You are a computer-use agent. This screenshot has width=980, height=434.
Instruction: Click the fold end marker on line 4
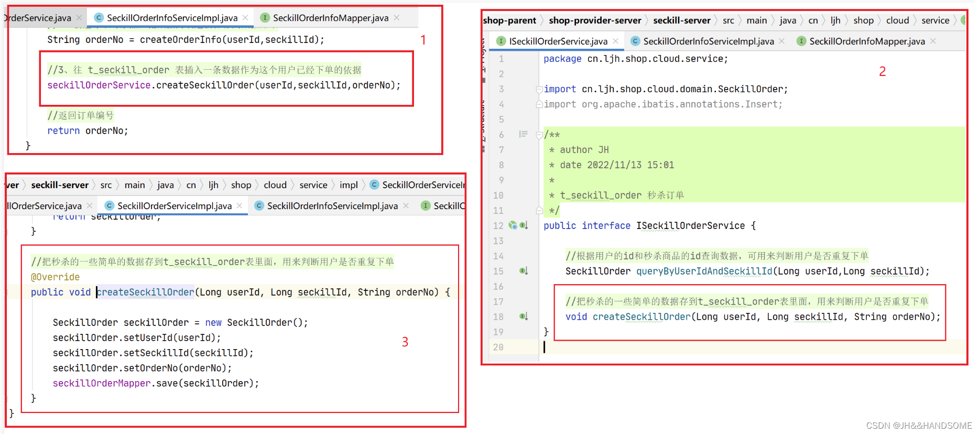click(x=539, y=104)
